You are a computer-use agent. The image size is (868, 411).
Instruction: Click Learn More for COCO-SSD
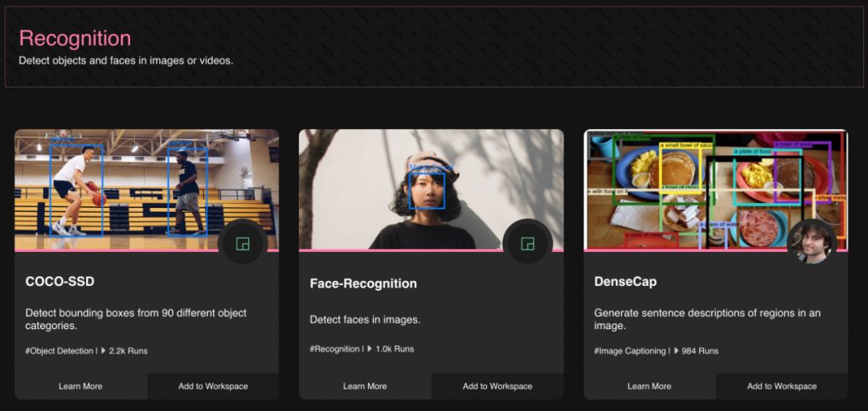(80, 386)
